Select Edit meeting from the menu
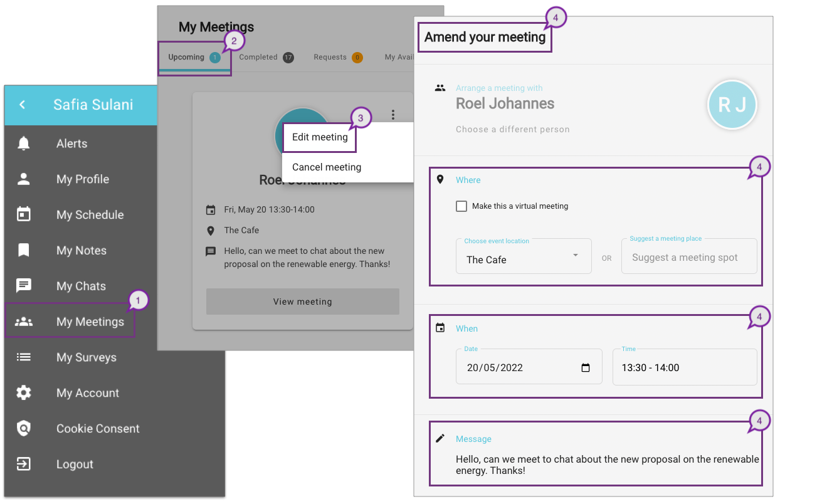Screen dimensions: 827x504 coord(320,137)
